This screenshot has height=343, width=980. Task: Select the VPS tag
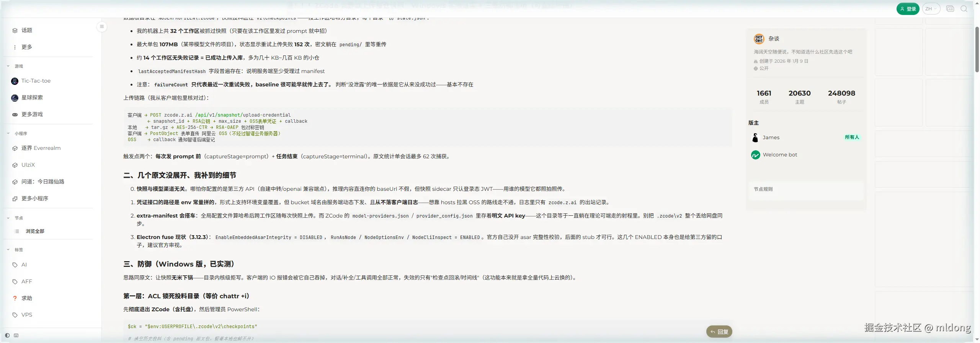(x=27, y=315)
